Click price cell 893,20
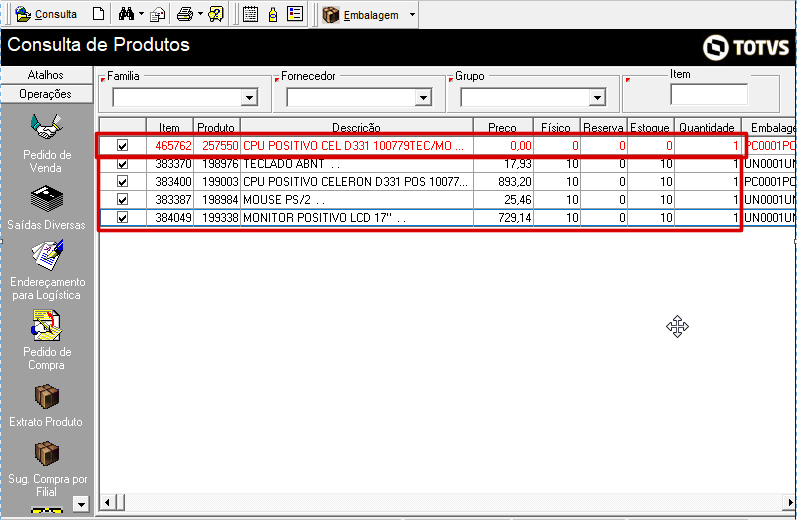 [515, 181]
